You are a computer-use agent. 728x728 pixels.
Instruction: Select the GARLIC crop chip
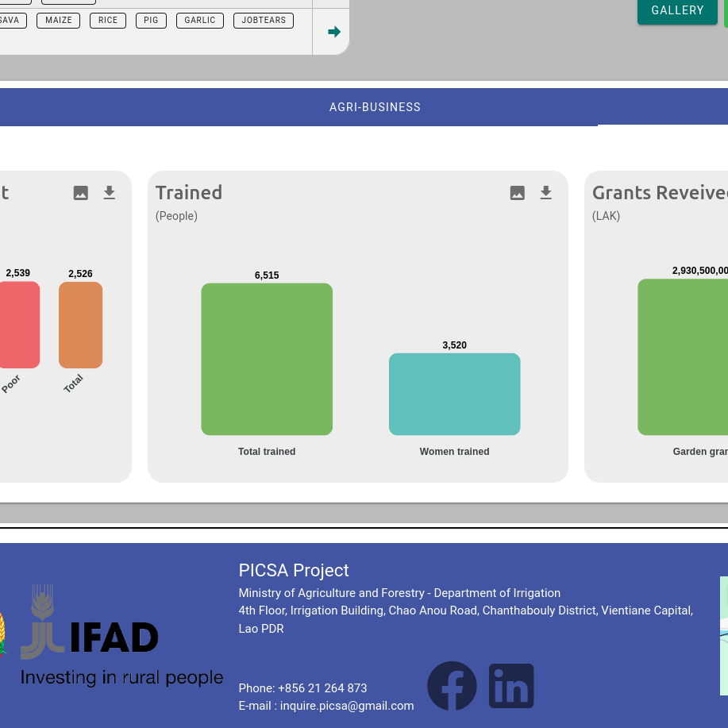tap(199, 21)
